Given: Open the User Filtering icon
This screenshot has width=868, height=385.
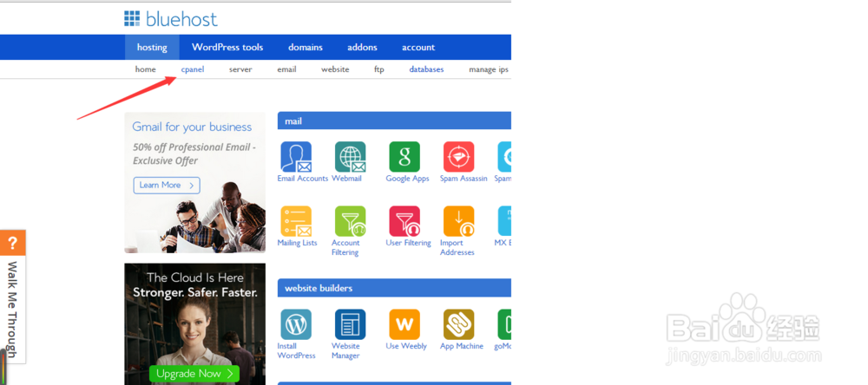Looking at the screenshot, I should pos(404,221).
